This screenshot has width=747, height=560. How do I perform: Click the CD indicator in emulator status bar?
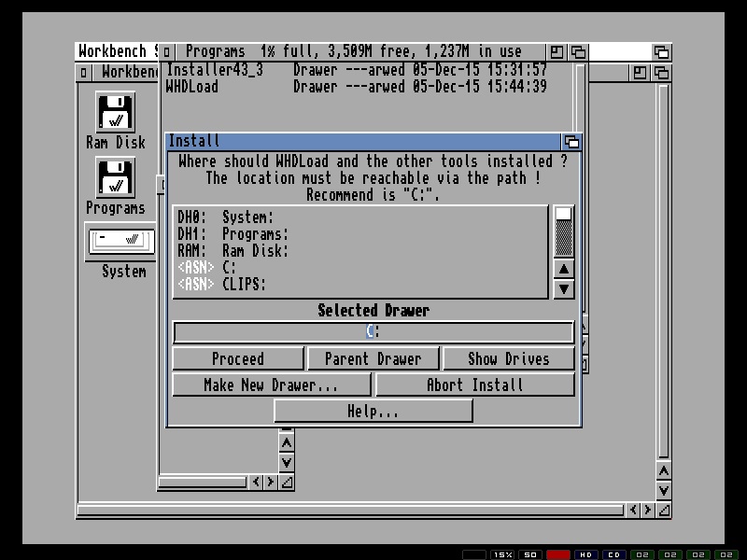[614, 554]
